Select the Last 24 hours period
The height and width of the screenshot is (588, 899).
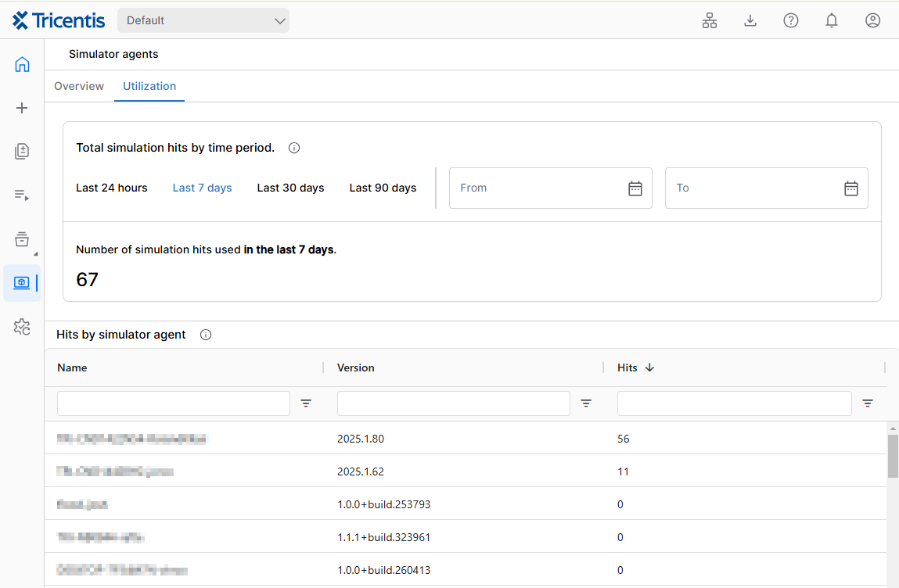pyautogui.click(x=112, y=188)
